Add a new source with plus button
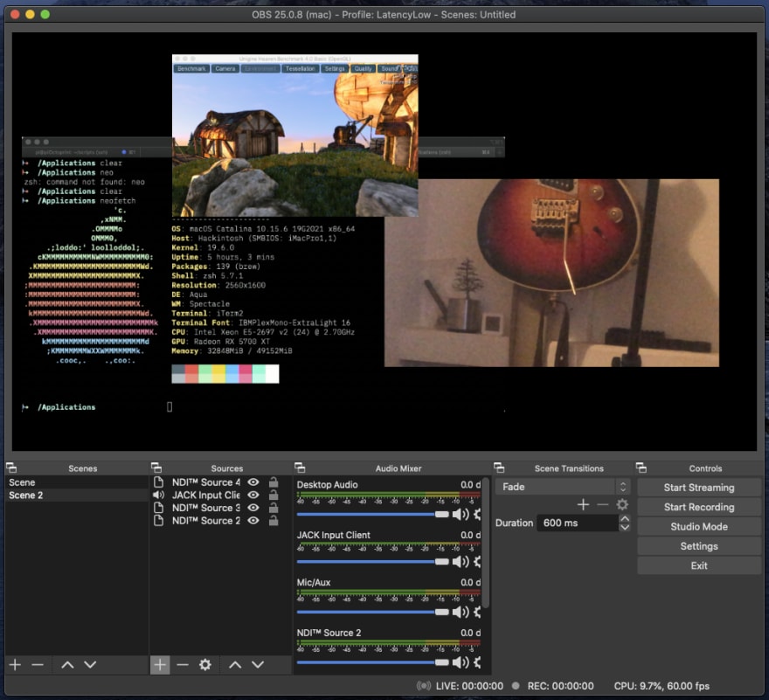The height and width of the screenshot is (700, 769). click(160, 665)
